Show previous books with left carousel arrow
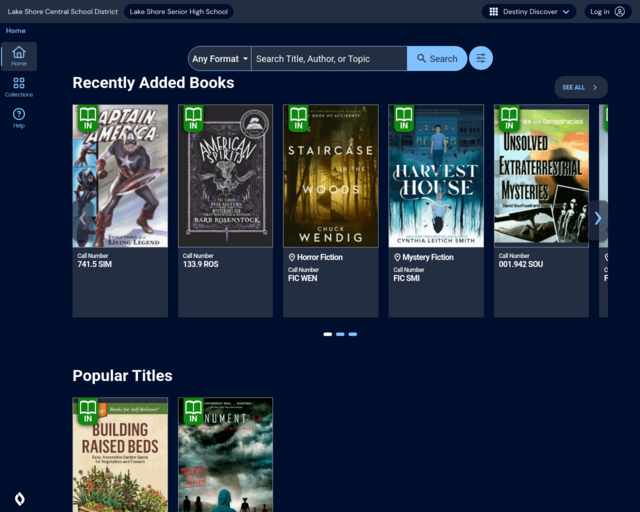The height and width of the screenshot is (512, 640). pos(83,218)
